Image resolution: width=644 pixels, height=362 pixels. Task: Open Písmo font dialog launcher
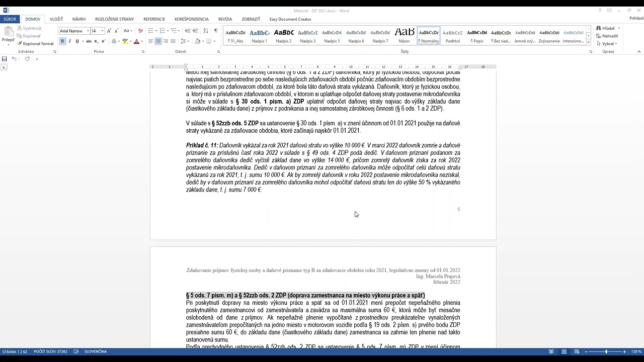point(142,52)
